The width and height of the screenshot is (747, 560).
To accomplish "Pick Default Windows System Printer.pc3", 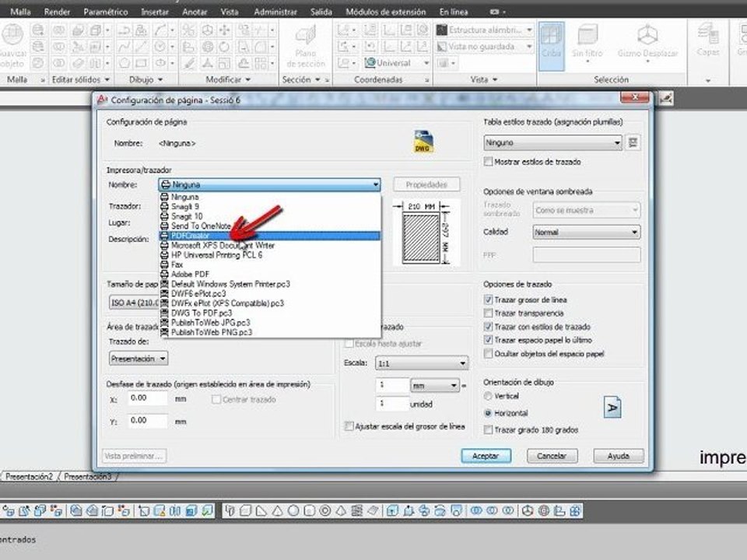I will [270, 284].
